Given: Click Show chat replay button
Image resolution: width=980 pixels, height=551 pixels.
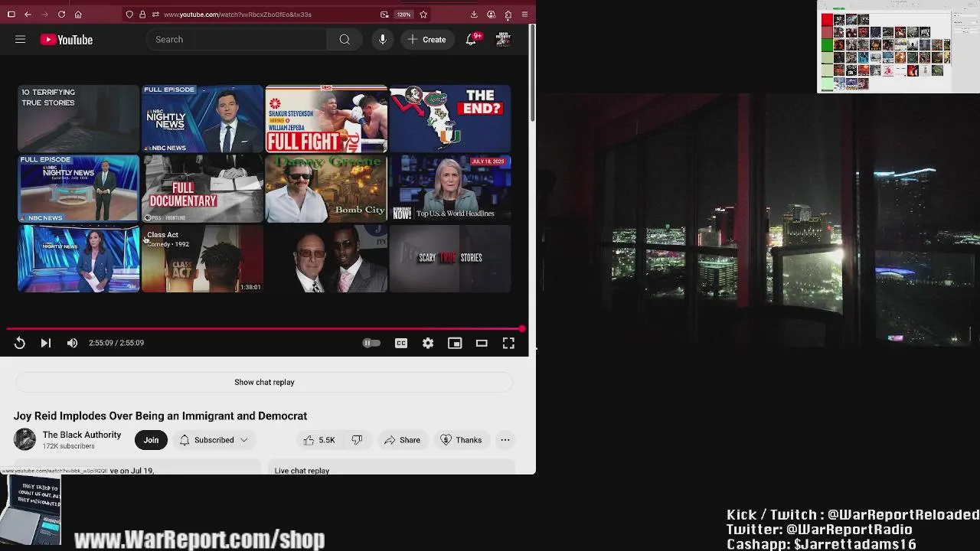Looking at the screenshot, I should click(x=264, y=382).
